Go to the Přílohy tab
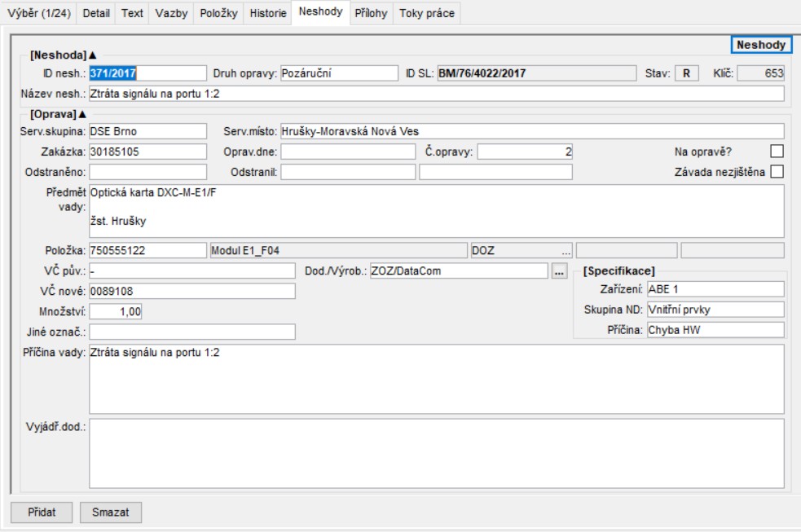 tap(371, 13)
